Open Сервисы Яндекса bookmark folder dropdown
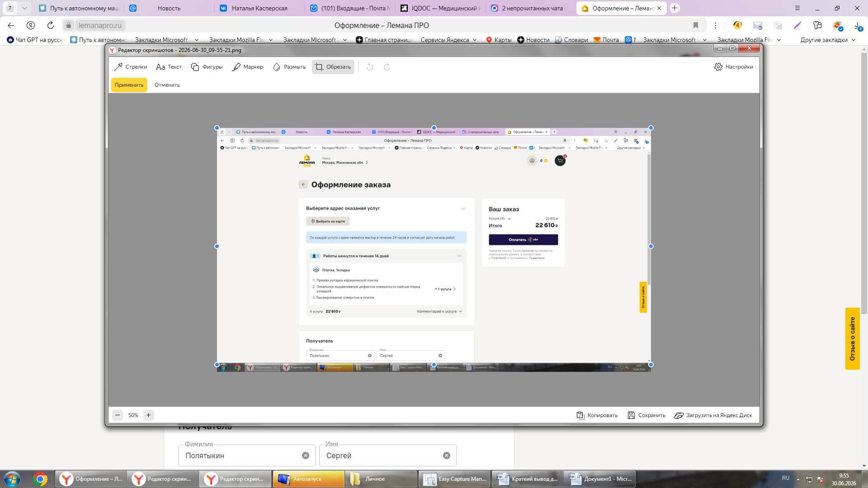The image size is (868, 488). pyautogui.click(x=448, y=40)
